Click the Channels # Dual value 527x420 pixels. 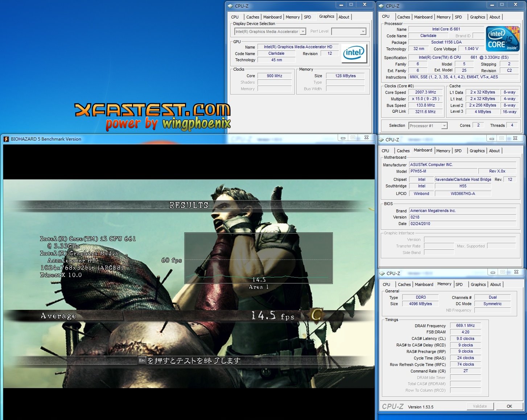pyautogui.click(x=493, y=297)
